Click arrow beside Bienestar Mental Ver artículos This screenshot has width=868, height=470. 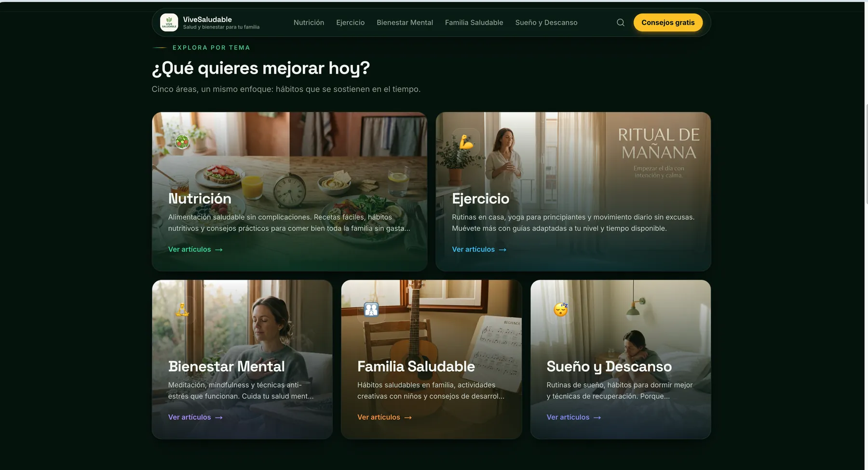219,417
